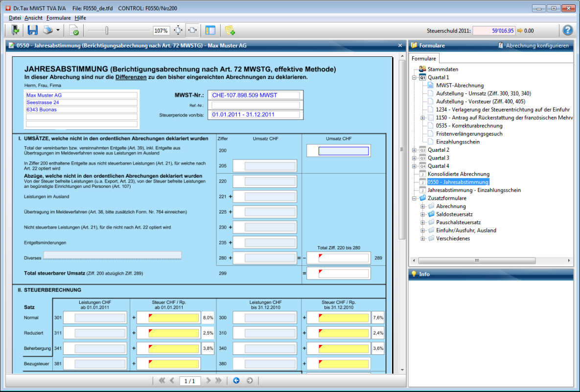
Task: Click the Formulare panel header icon
Action: pyautogui.click(x=414, y=46)
